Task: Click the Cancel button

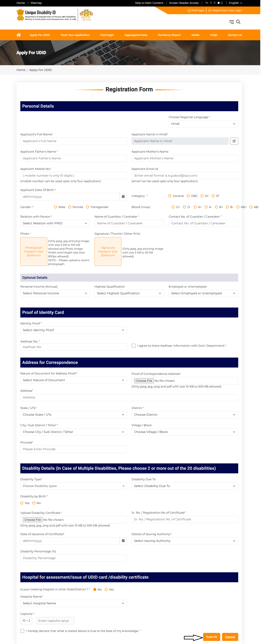Action: 230,637
